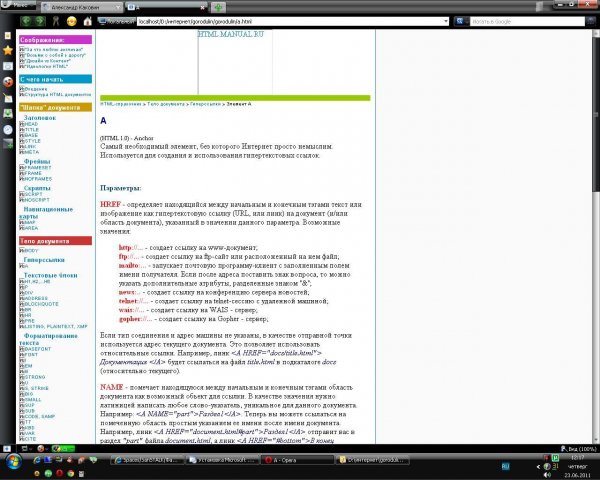Open 'Тело документа' breadcrumb link
600x480 pixels.
(x=166, y=104)
